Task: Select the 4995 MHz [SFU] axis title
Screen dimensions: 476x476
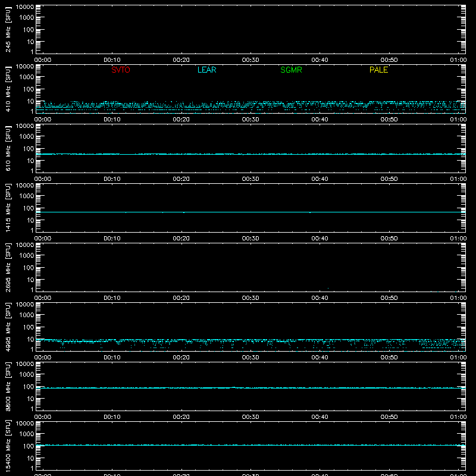Action: pos(8,327)
